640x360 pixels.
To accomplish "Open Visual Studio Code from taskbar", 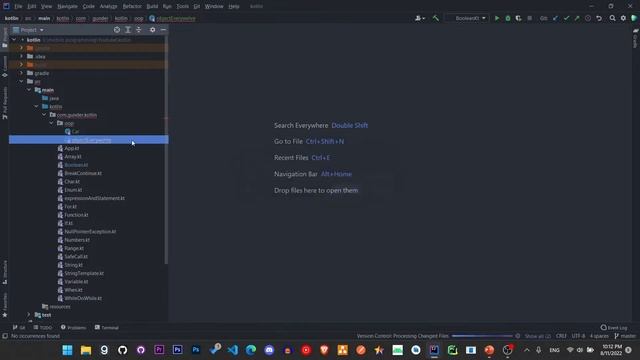I will pyautogui.click(x=233, y=350).
